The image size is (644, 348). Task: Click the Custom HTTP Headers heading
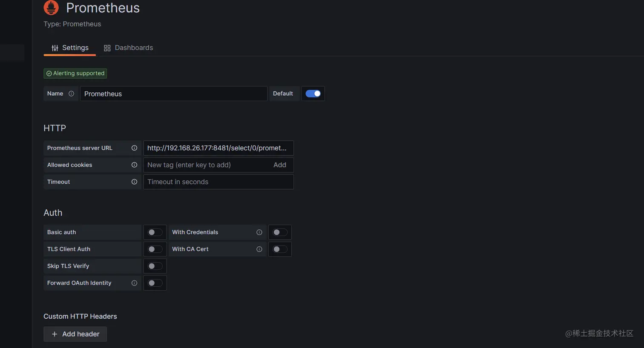(80, 317)
